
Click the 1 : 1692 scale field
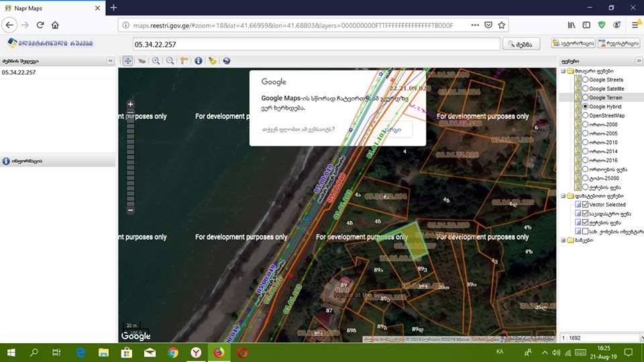(599, 338)
